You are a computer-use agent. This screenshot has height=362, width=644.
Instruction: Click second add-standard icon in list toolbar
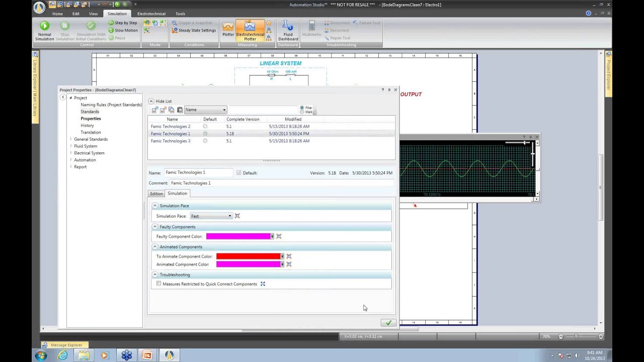coord(163,110)
